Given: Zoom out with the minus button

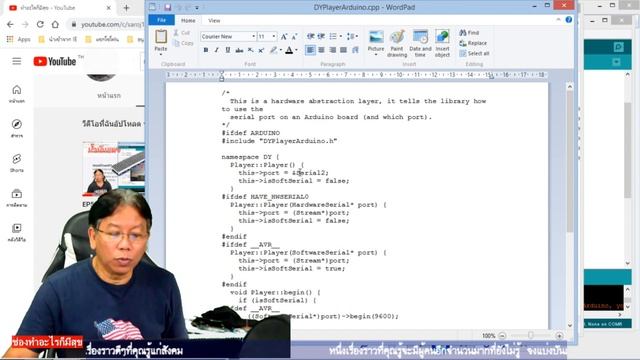Looking at the screenshot, I should pyautogui.click(x=502, y=336).
